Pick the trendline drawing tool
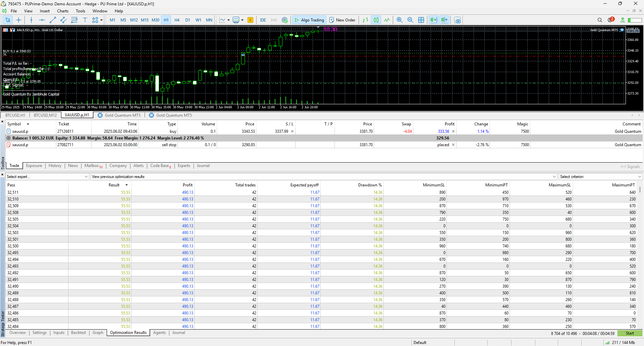 (53, 20)
